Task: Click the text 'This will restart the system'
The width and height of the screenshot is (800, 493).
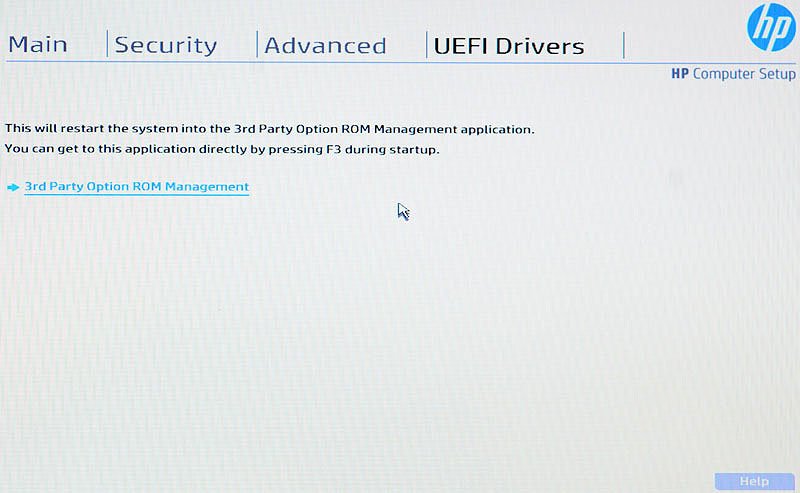Action: [92, 128]
